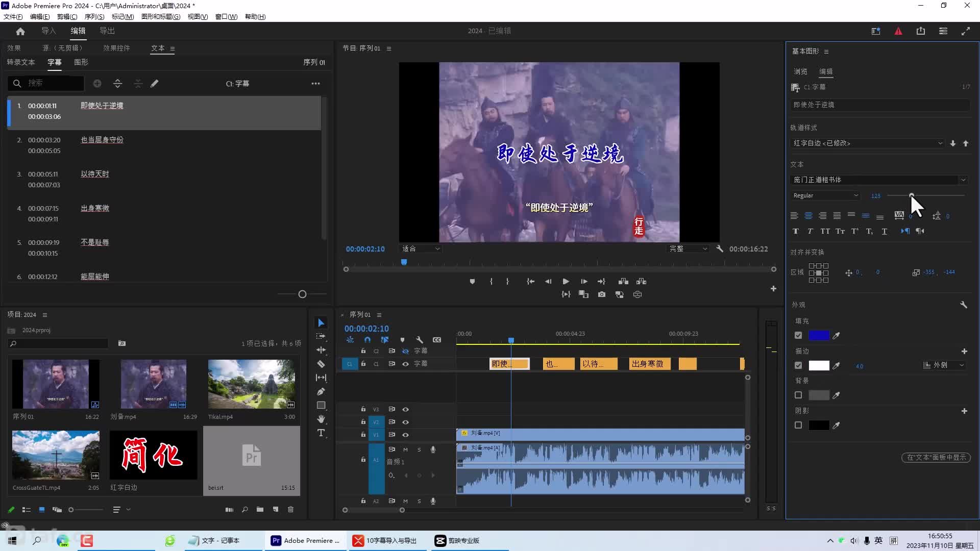Open the Quick Export share icon
This screenshot has height=551, width=980.
921,31
